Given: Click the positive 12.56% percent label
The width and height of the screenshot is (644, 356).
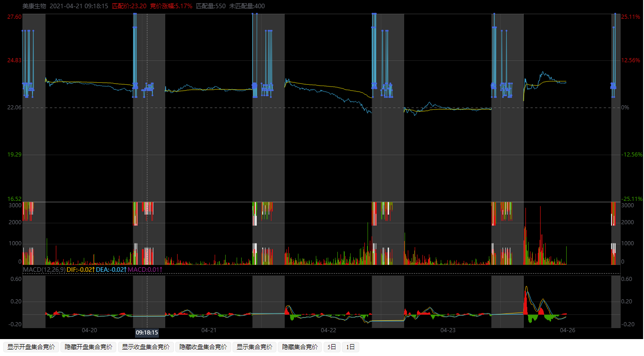Looking at the screenshot, I should click(631, 60).
